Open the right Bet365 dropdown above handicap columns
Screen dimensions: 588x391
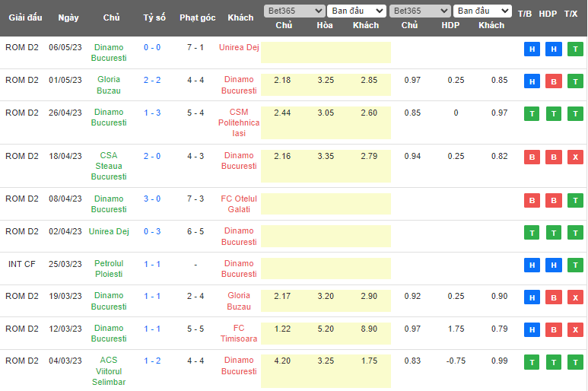419,11
